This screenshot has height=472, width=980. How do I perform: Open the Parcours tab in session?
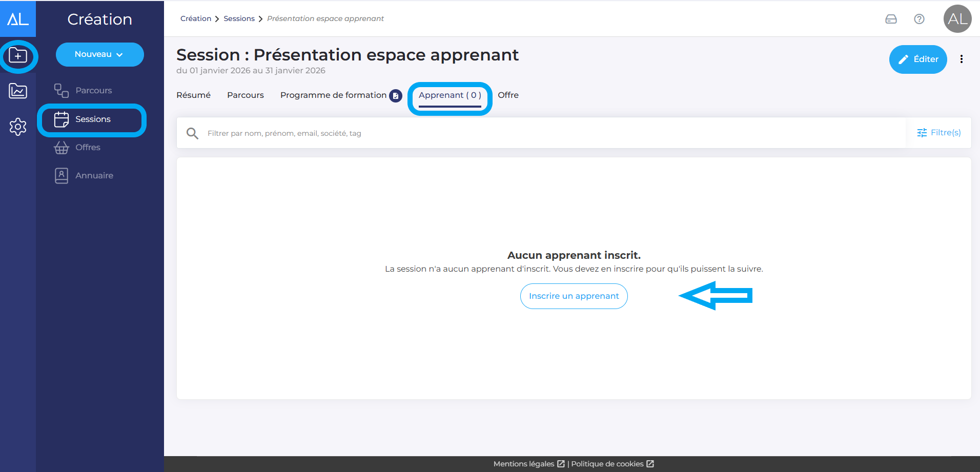(245, 95)
